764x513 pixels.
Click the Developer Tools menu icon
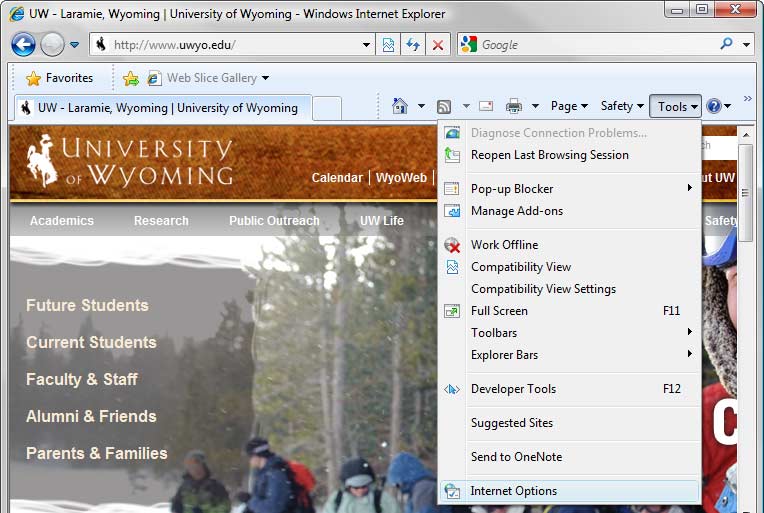coord(452,389)
